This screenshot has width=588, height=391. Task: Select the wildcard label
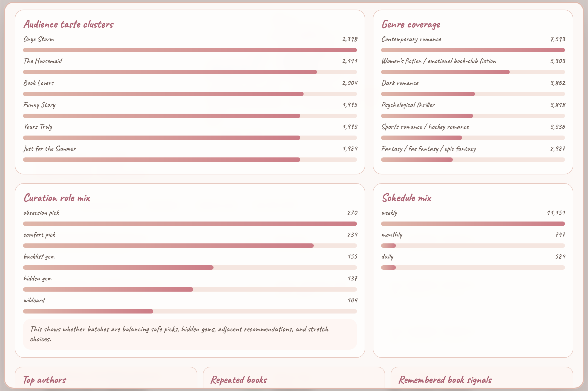click(34, 300)
